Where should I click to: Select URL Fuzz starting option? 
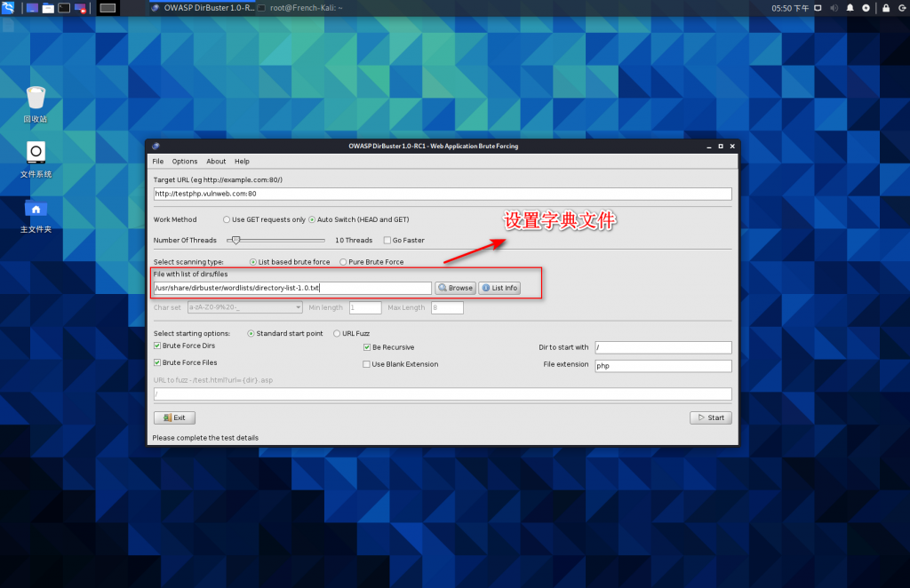[352, 333]
